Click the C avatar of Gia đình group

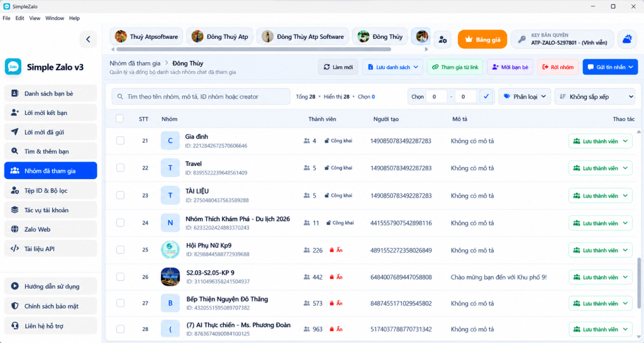(x=170, y=141)
